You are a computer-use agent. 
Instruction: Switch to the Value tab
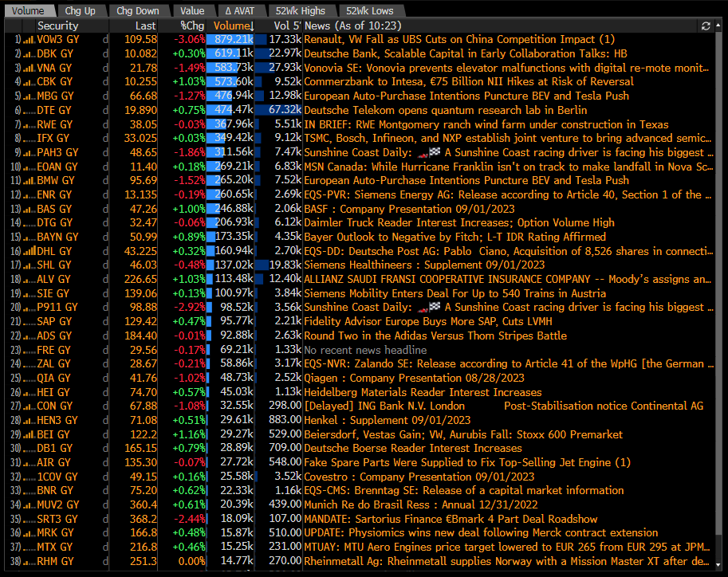tap(192, 10)
